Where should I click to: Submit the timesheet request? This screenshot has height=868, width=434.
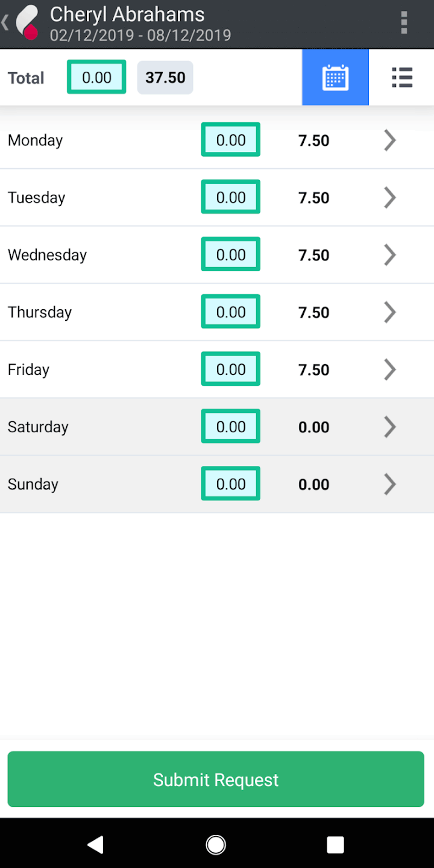point(216,779)
